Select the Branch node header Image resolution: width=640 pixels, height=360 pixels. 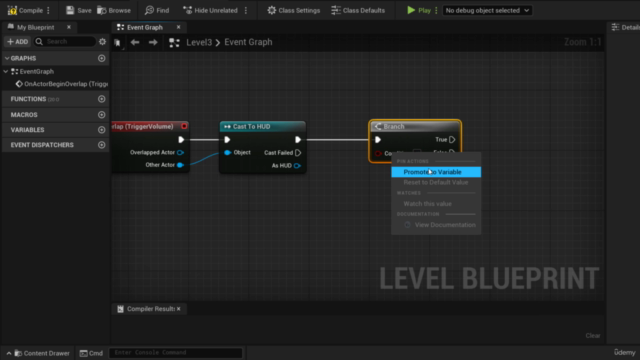(415, 127)
